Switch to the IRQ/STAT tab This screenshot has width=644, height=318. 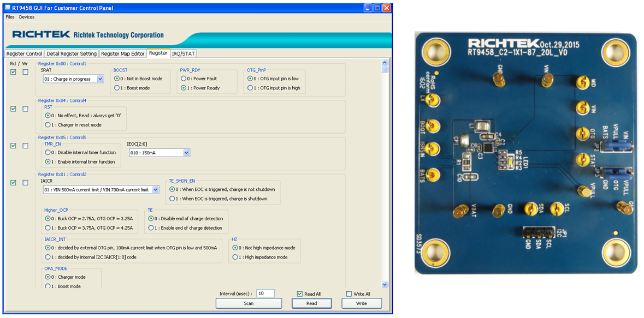pos(184,53)
